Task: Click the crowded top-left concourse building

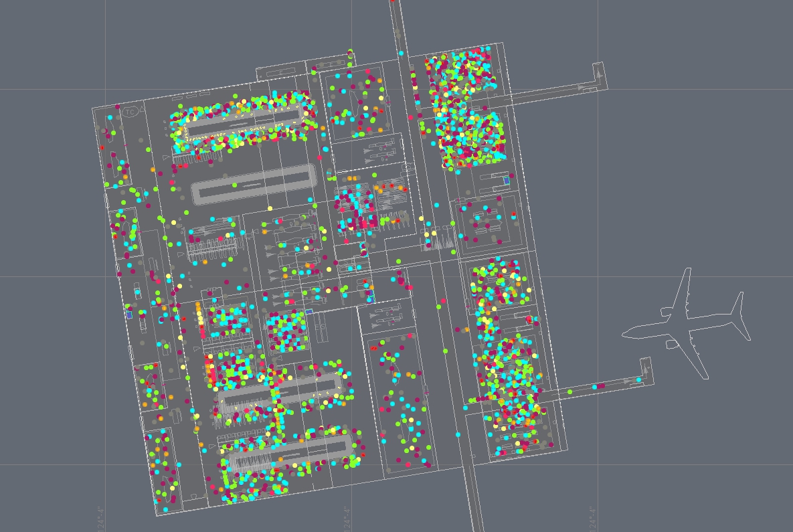Action: click(244, 124)
